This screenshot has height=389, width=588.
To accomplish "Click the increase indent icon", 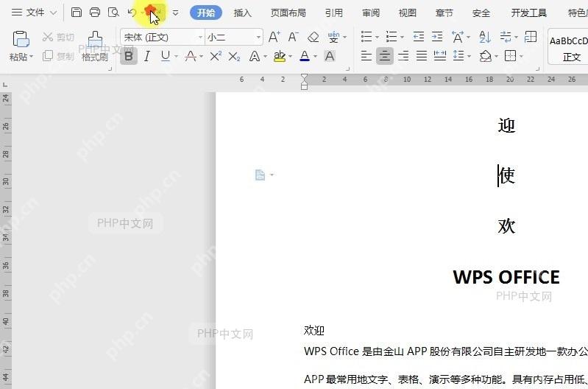I will pyautogui.click(x=437, y=37).
